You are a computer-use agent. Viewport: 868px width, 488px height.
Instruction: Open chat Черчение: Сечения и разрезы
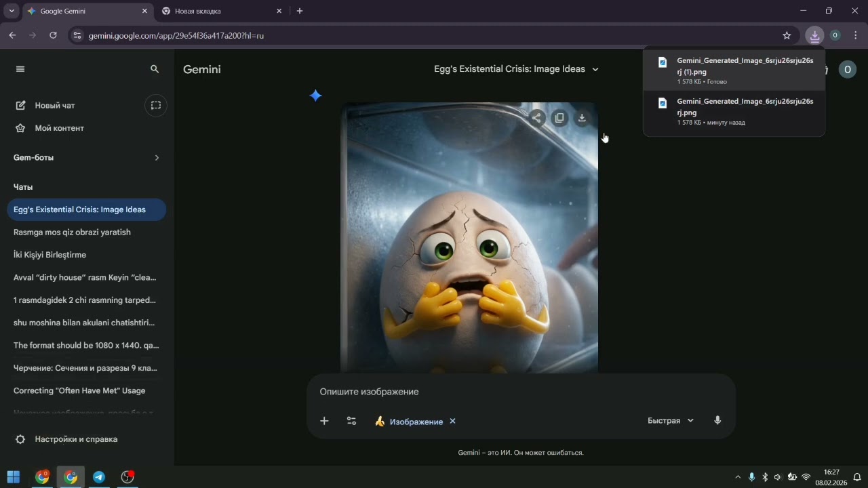click(87, 368)
